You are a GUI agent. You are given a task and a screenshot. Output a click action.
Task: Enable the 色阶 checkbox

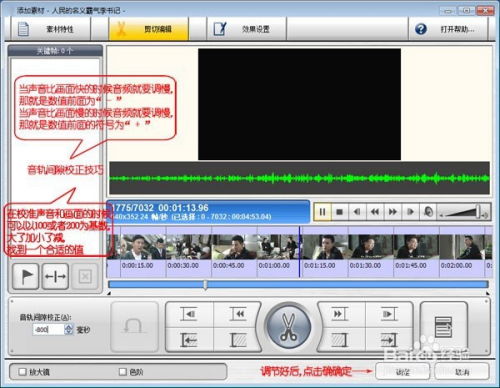tap(123, 371)
